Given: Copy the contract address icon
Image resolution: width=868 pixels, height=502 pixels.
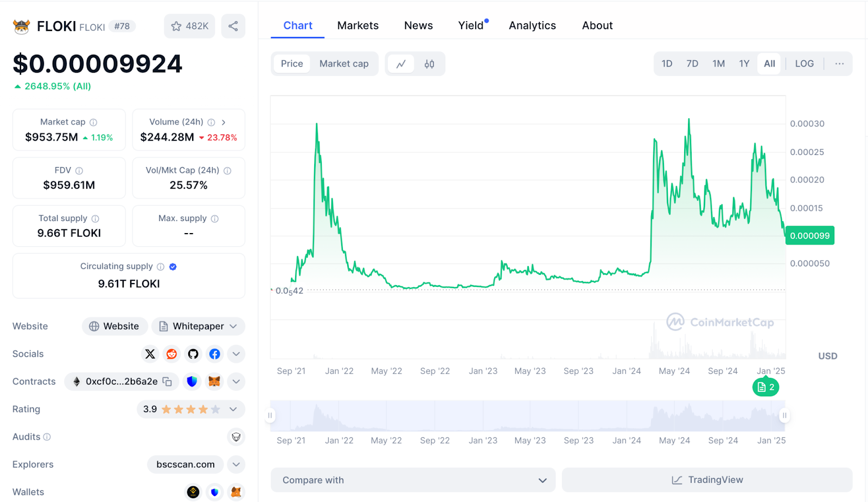Looking at the screenshot, I should [x=167, y=382].
